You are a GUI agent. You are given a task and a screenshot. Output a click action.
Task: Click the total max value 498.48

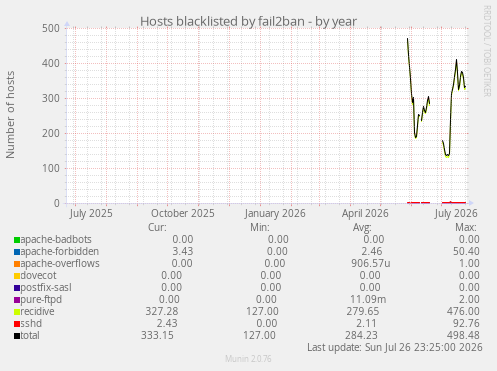pyautogui.click(x=463, y=335)
